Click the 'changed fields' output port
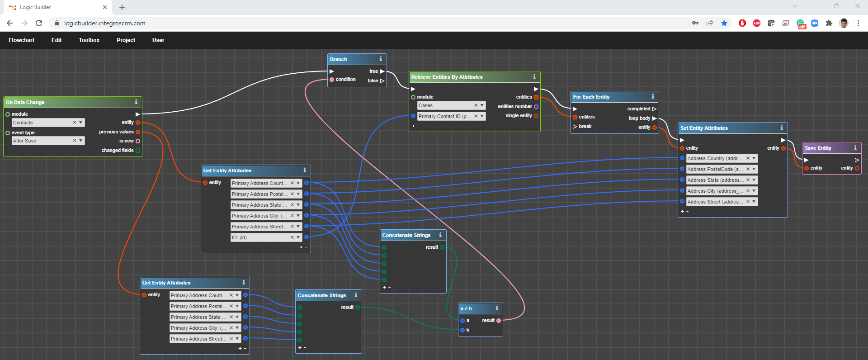The width and height of the screenshot is (868, 360). coord(138,151)
